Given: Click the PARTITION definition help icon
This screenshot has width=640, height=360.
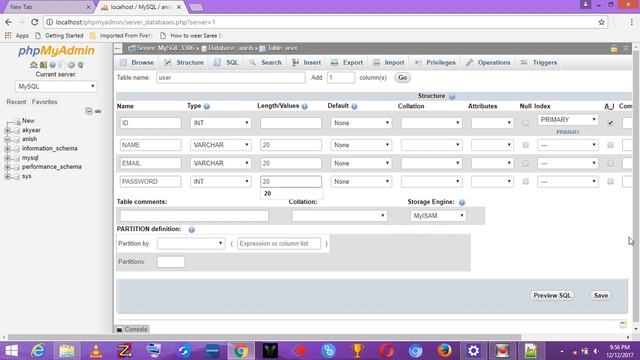Looking at the screenshot, I should coord(191,230).
